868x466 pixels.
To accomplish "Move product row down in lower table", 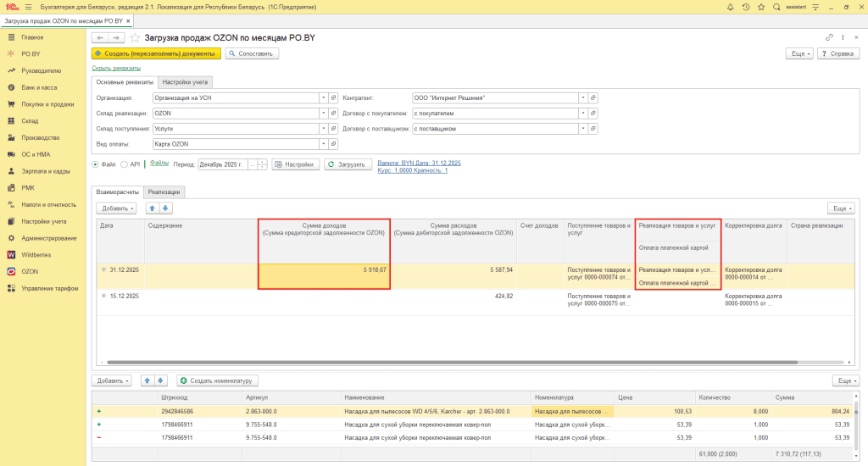I will click(160, 380).
